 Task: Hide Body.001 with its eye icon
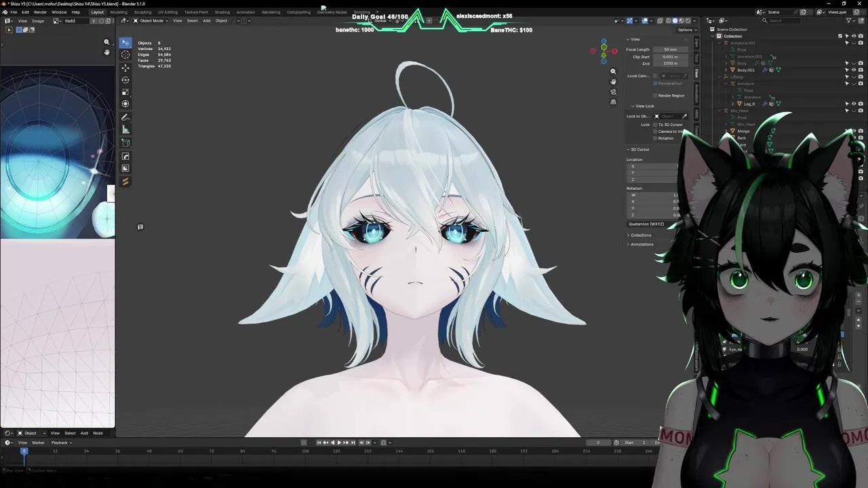(854, 70)
